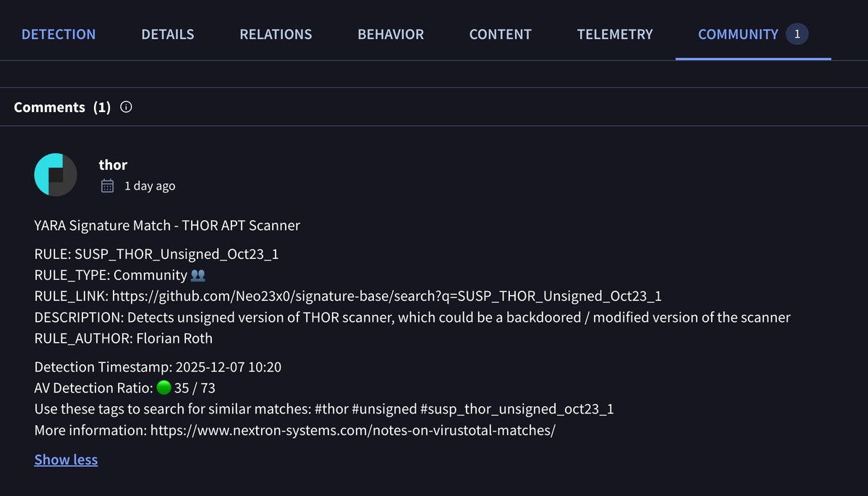Open the RELATIONS tab
Viewport: 868px width, 496px height.
(276, 34)
